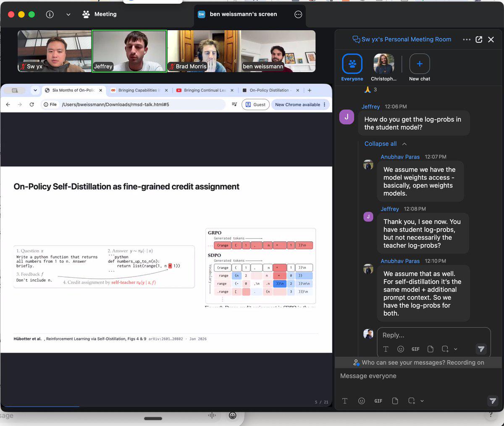Go back in Chrome

[x=8, y=105]
